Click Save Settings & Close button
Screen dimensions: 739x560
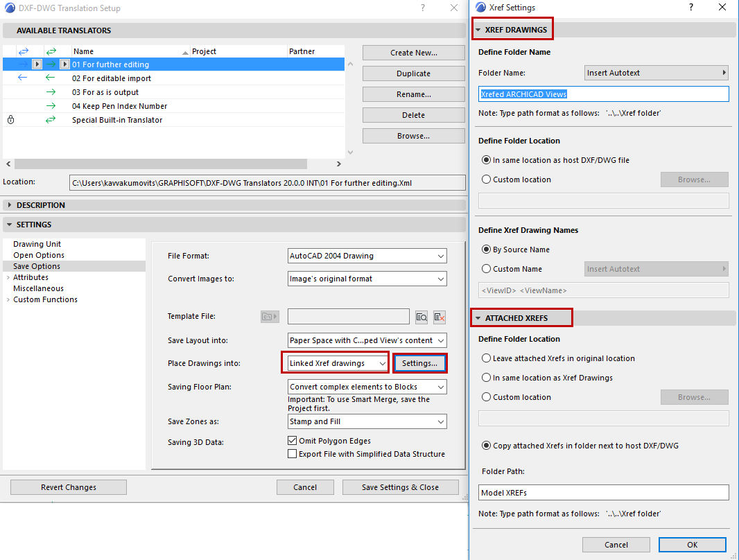point(400,487)
